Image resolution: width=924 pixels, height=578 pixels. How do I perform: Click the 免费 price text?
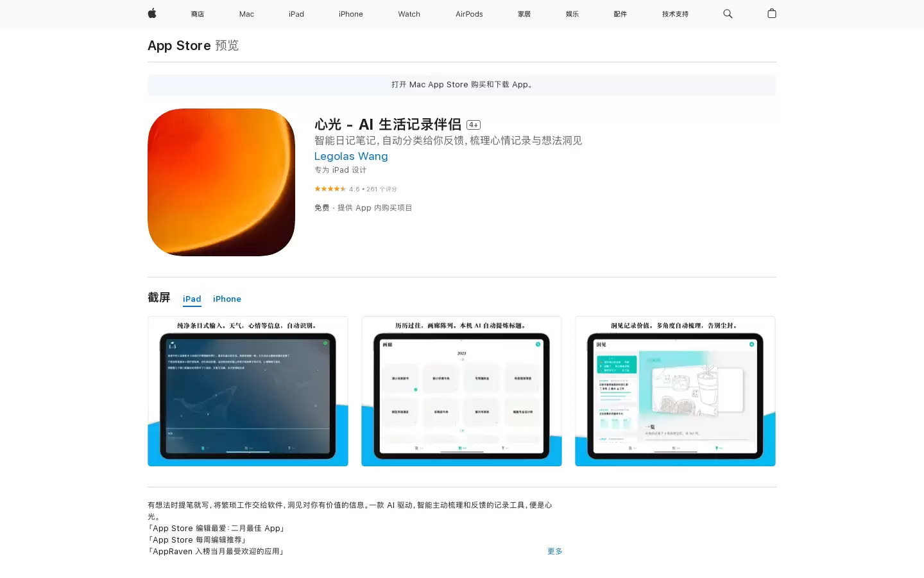point(321,208)
